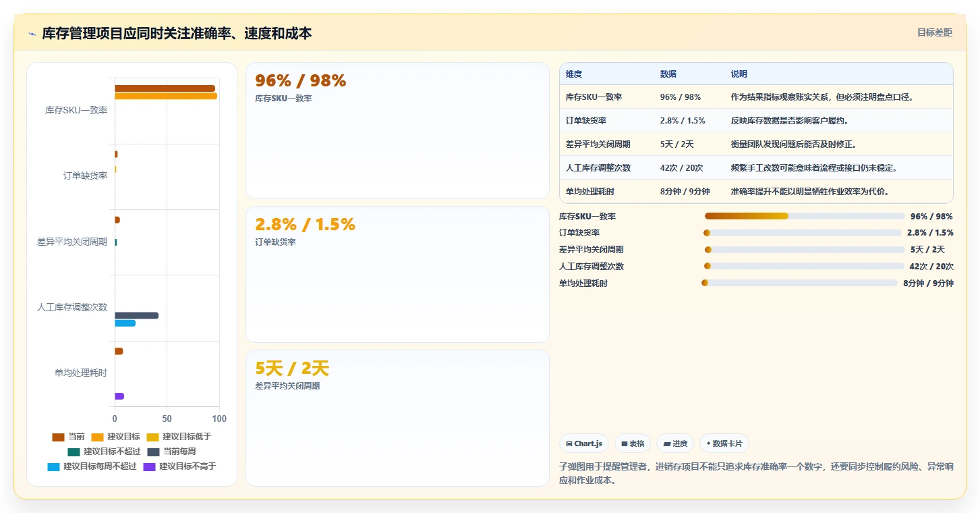Click the brown current bar for 库存SKU一致率

click(x=165, y=88)
